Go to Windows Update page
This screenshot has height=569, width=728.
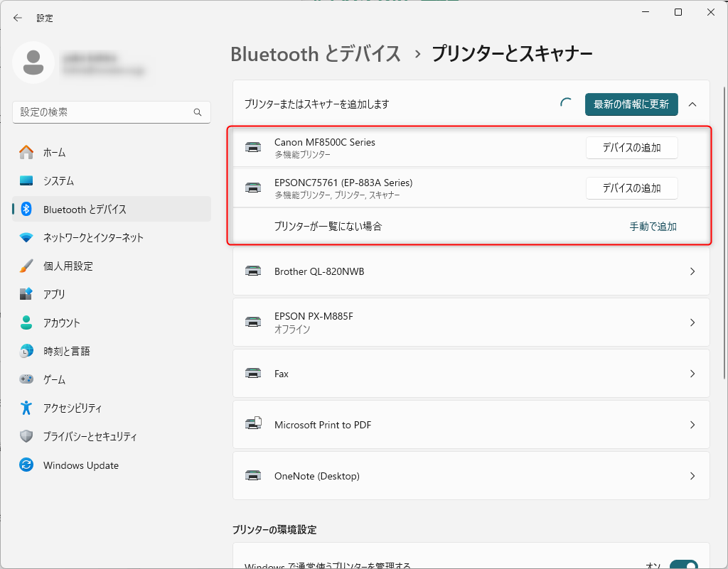(112, 465)
